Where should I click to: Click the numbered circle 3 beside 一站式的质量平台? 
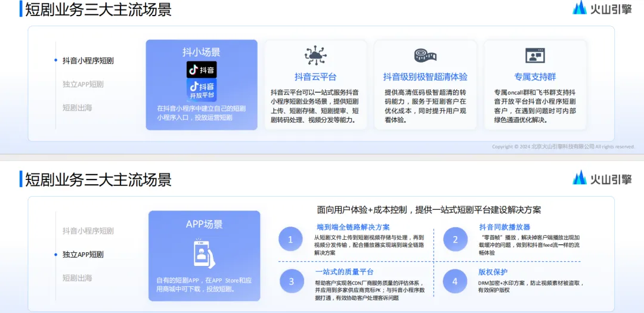[292, 281]
